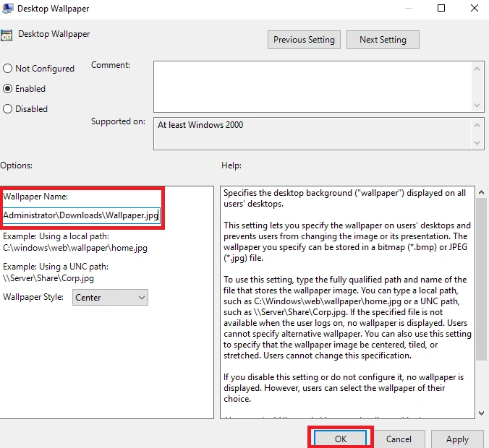Go to Next Setting
Image resolution: width=489 pixels, height=448 pixels.
pyautogui.click(x=383, y=40)
